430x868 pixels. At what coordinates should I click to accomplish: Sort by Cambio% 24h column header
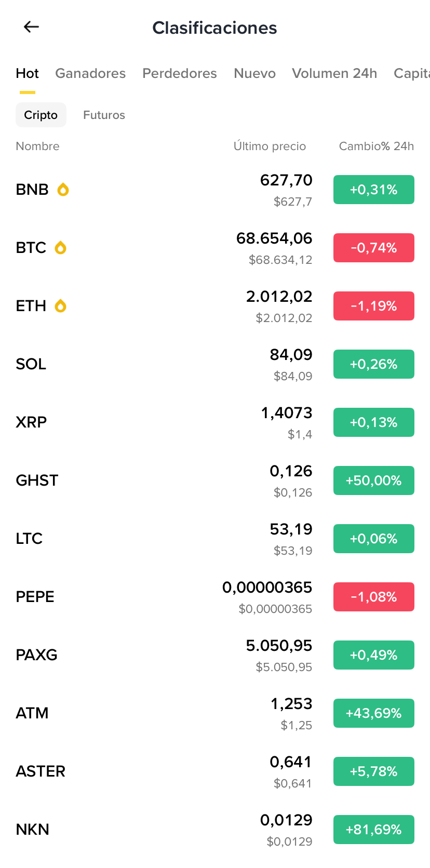pyautogui.click(x=377, y=146)
